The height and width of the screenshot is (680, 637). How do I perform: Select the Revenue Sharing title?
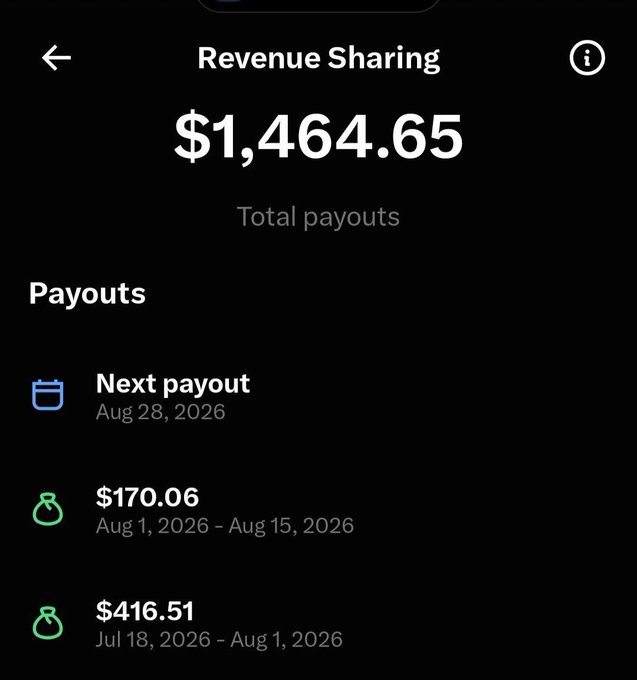pos(319,58)
